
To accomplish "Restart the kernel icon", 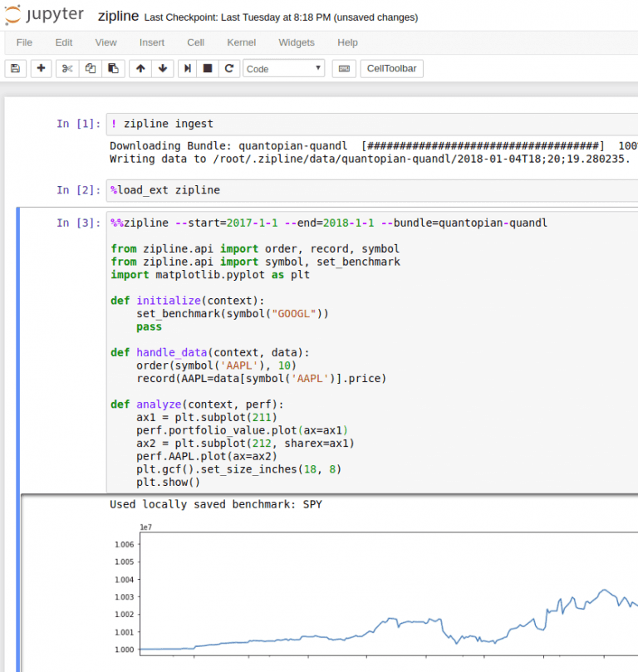I will 228,69.
